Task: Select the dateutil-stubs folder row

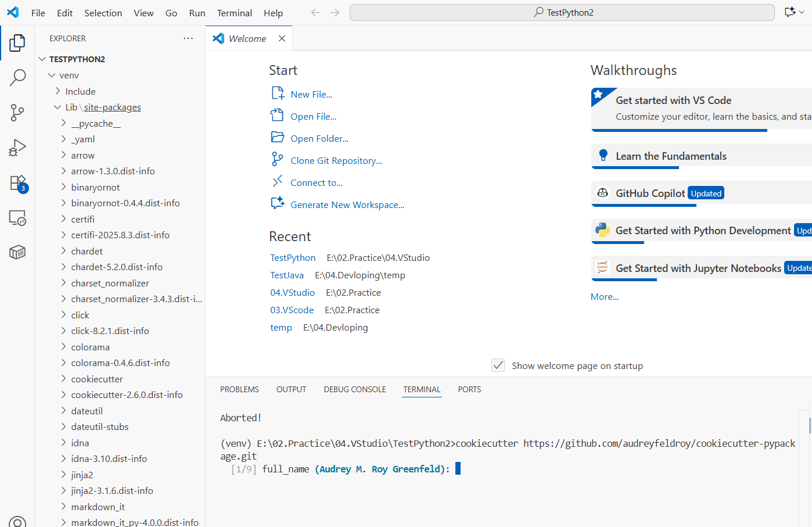Action: point(120,426)
